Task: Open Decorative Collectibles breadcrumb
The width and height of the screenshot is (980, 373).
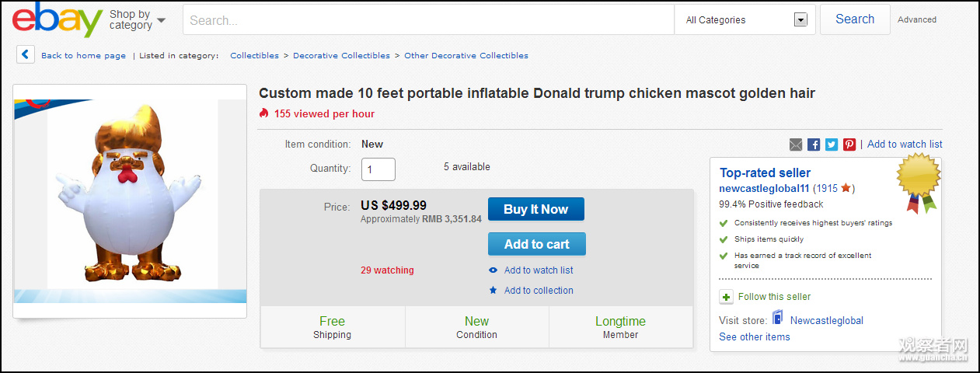Action: (341, 56)
